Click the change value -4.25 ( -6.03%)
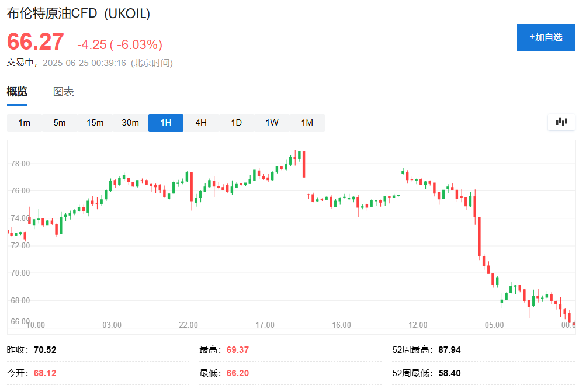The height and width of the screenshot is (392, 586). [120, 45]
